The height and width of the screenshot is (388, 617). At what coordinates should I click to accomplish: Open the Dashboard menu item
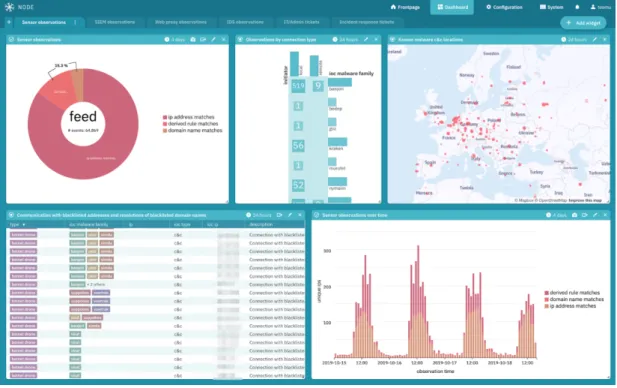coord(452,7)
